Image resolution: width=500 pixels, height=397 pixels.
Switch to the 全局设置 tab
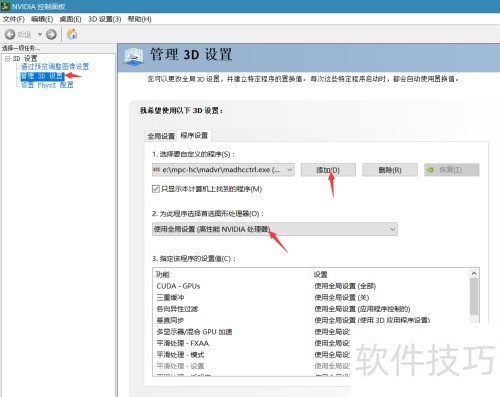click(x=161, y=136)
